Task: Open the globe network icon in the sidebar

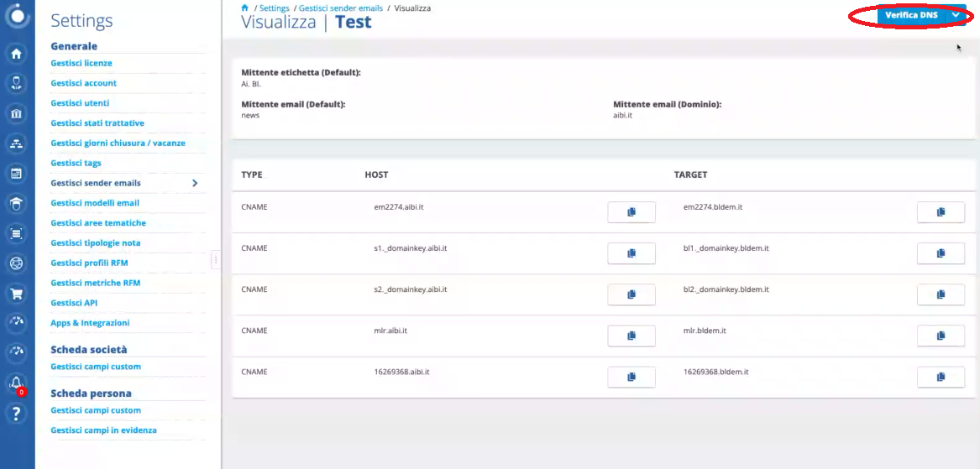Action: tap(17, 263)
